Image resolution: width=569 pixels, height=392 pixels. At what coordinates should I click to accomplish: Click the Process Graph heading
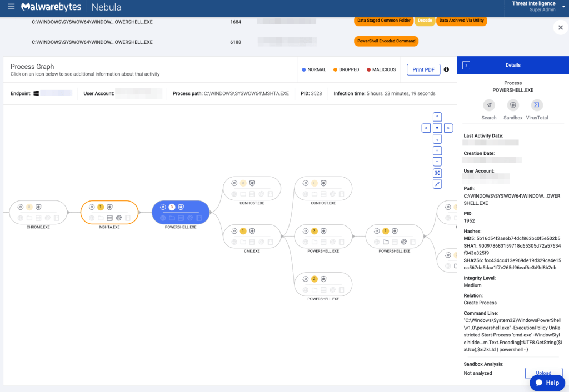pyautogui.click(x=32, y=67)
